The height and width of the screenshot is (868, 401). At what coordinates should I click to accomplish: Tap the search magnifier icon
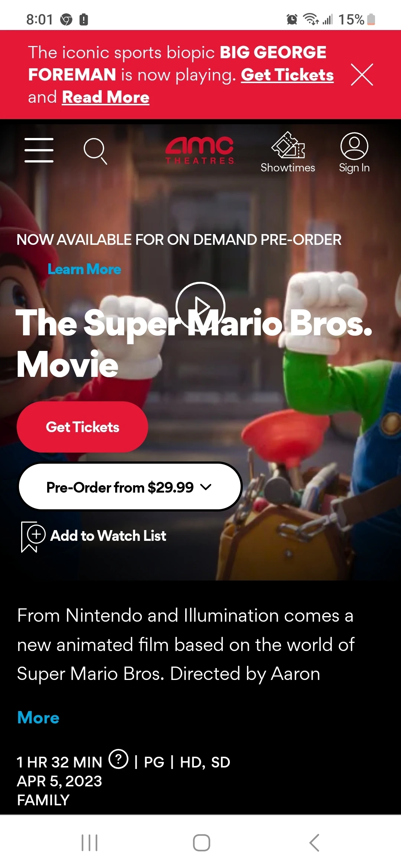coord(95,151)
